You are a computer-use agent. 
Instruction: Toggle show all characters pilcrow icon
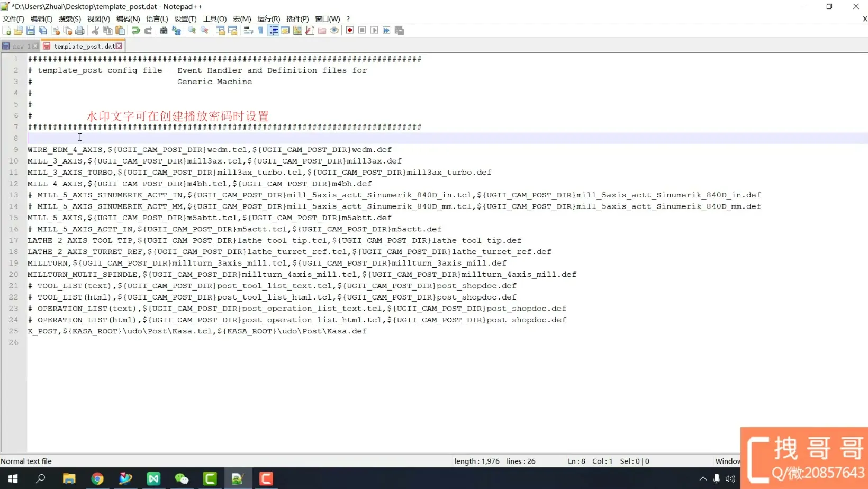[260, 31]
